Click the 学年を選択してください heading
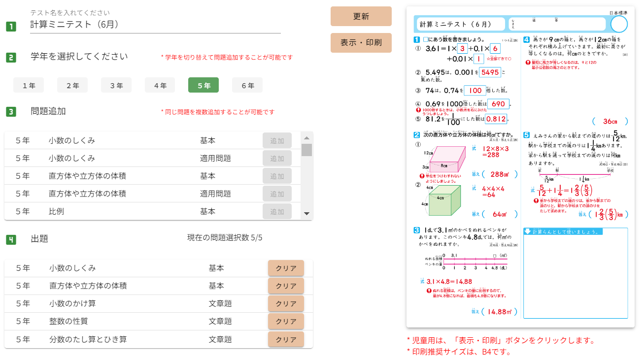 79,57
